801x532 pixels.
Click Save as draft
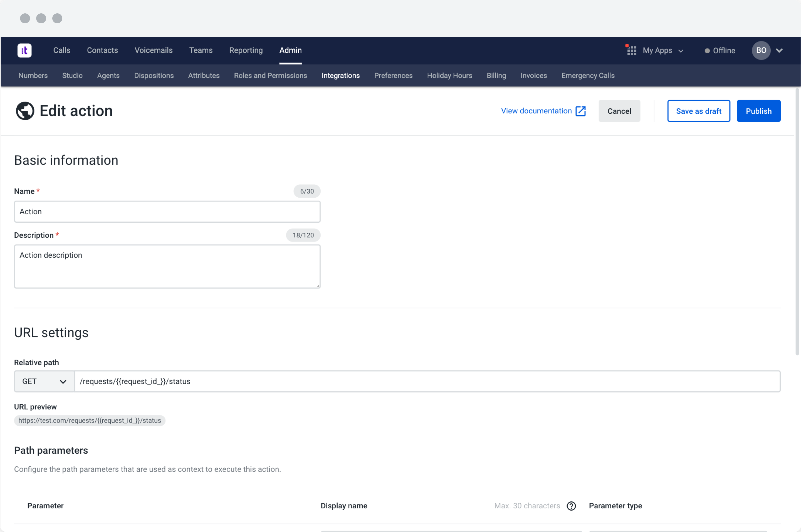point(698,111)
